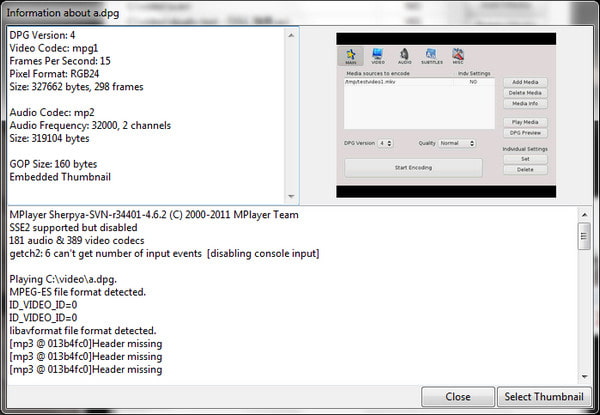Click the "getch2: 6 can't get number" line
Screen dimensions: 600x415
164,254
